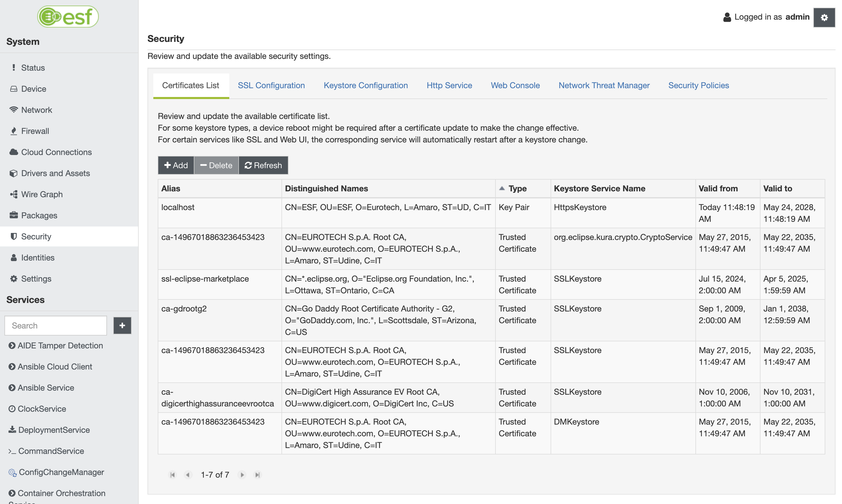
Task: Click the Network wifi icon
Action: (13, 110)
